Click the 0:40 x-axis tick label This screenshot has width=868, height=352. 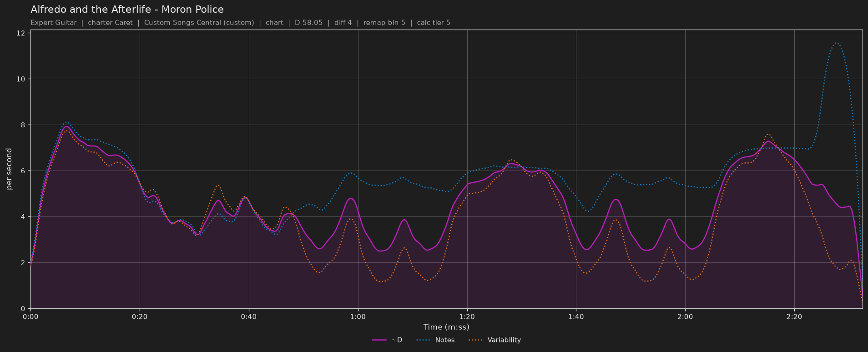249,317
